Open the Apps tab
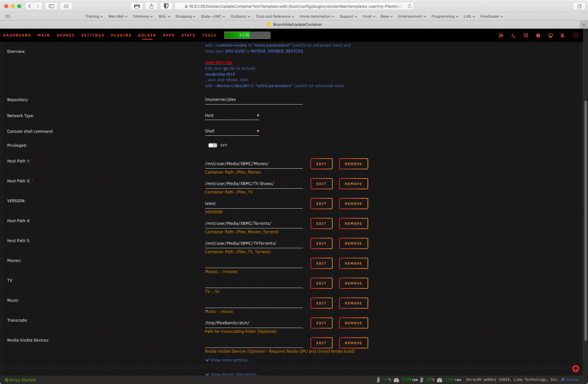Viewport: 588px width, 384px height. (168, 35)
